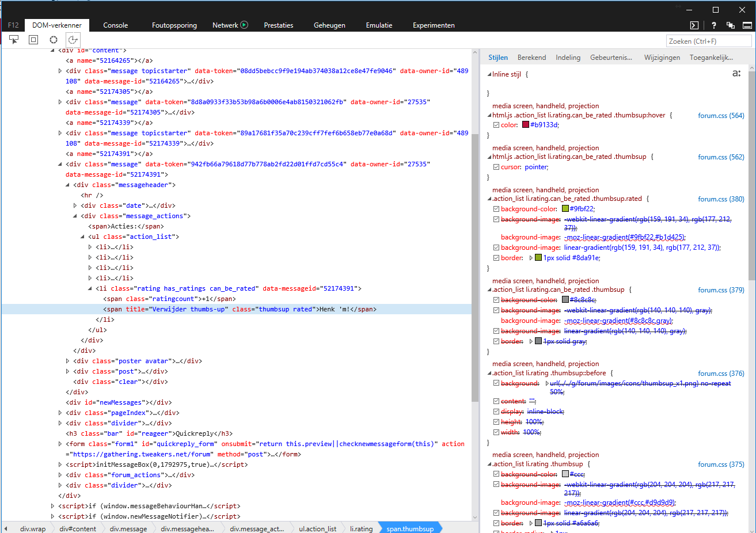Open the forum.css (376) source link
This screenshot has width=756, height=533.
click(x=721, y=374)
